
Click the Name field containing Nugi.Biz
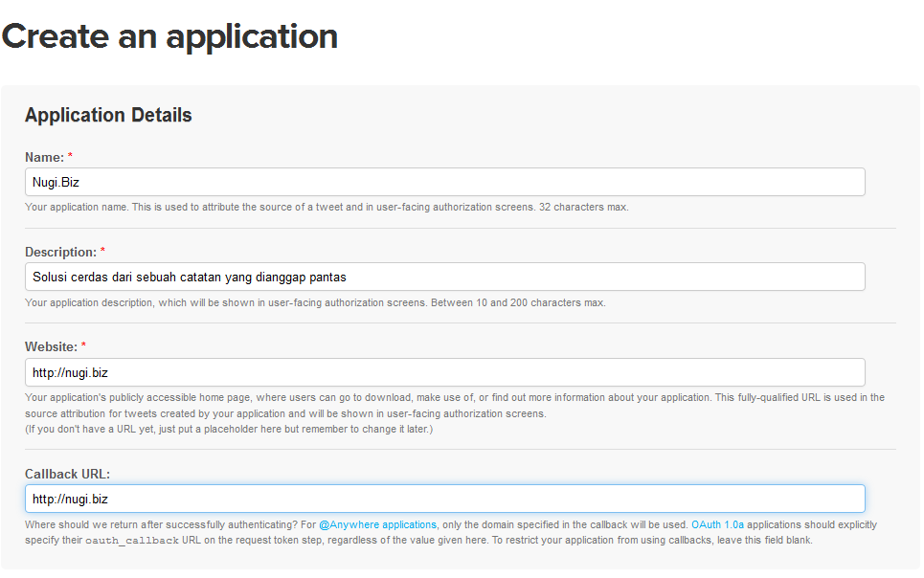pyautogui.click(x=445, y=182)
